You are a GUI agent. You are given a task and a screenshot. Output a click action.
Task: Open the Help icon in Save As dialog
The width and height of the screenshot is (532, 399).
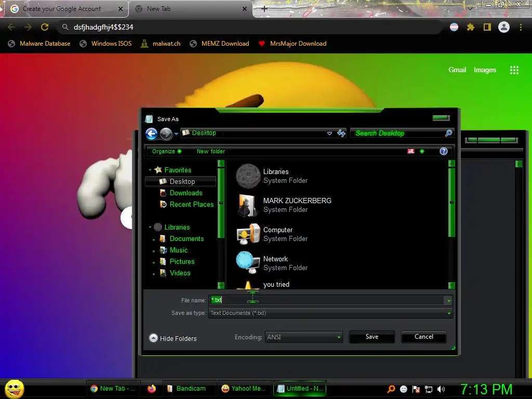click(444, 151)
